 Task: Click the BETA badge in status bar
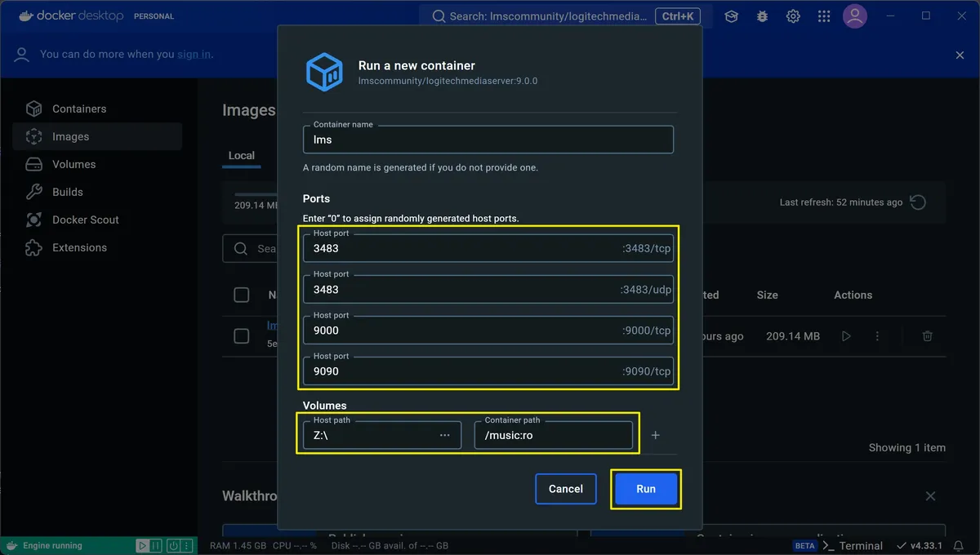click(804, 545)
